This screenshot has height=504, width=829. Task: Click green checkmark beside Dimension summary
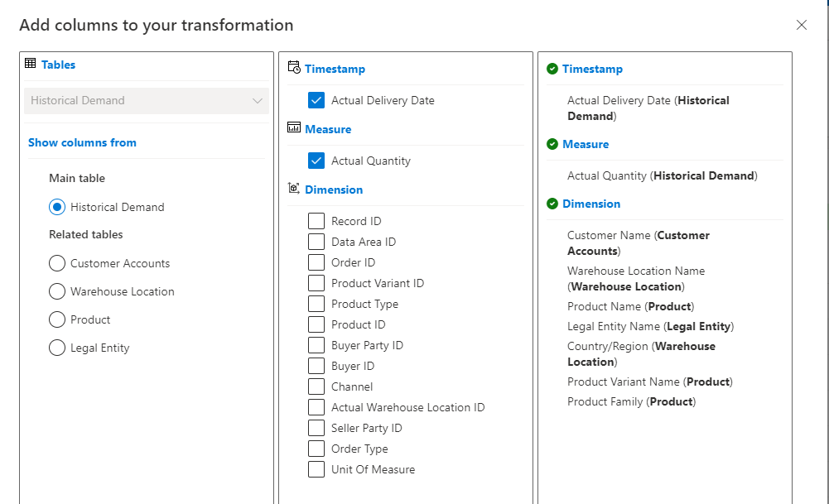[x=552, y=204]
